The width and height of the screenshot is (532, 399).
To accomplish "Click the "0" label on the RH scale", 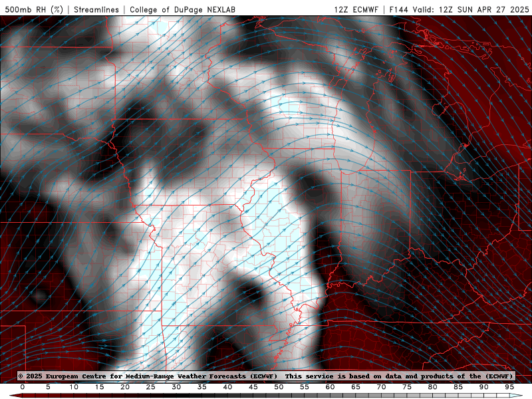I will pyautogui.click(x=23, y=387).
